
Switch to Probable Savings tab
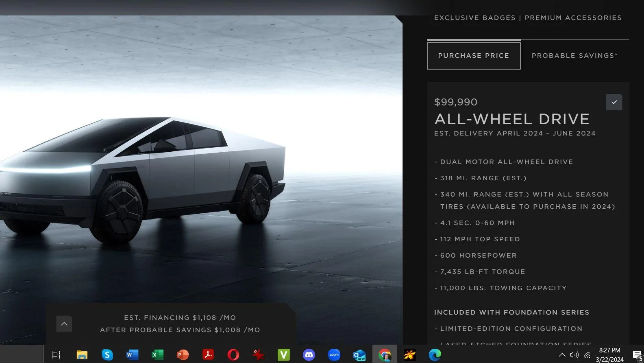(x=574, y=56)
